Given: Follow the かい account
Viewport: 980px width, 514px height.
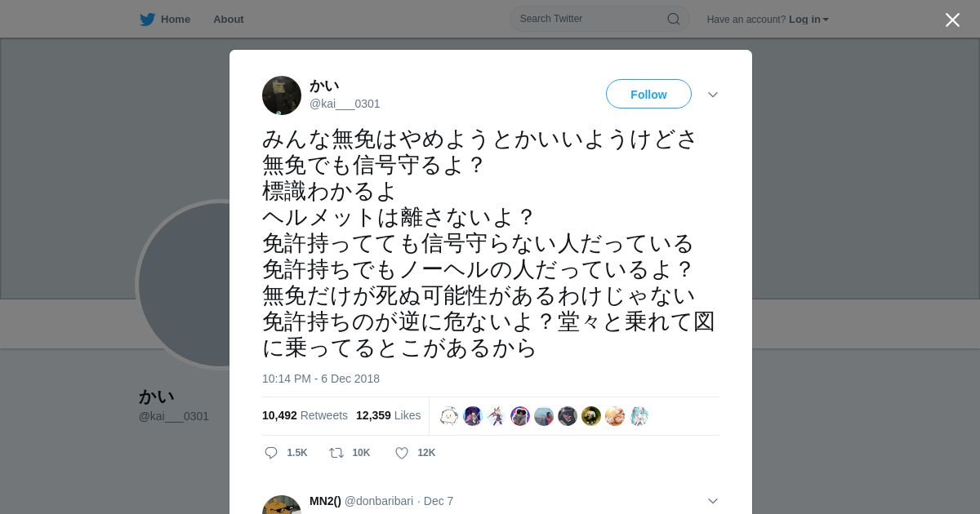Looking at the screenshot, I should pyautogui.click(x=648, y=95).
